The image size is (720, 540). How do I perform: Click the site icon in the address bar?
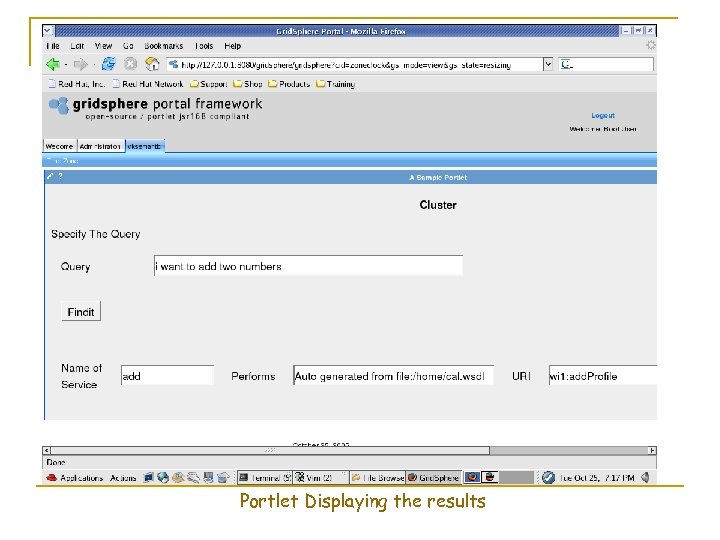point(174,65)
